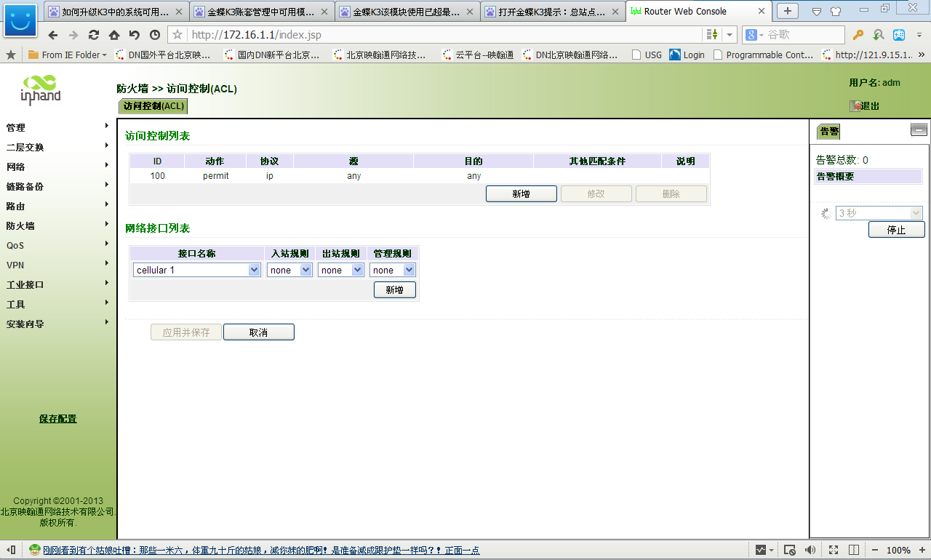Click the browser home icon
The image size is (931, 560).
pos(114,35)
